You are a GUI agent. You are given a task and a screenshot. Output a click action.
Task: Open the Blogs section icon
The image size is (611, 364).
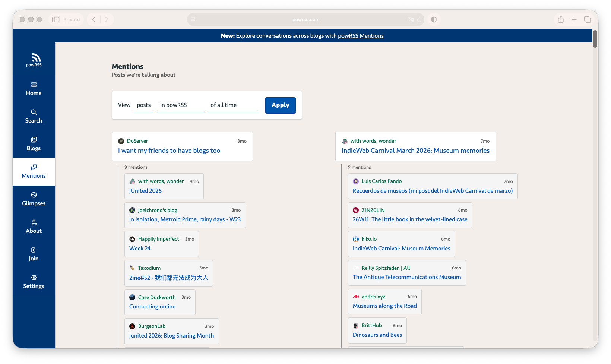tap(34, 140)
